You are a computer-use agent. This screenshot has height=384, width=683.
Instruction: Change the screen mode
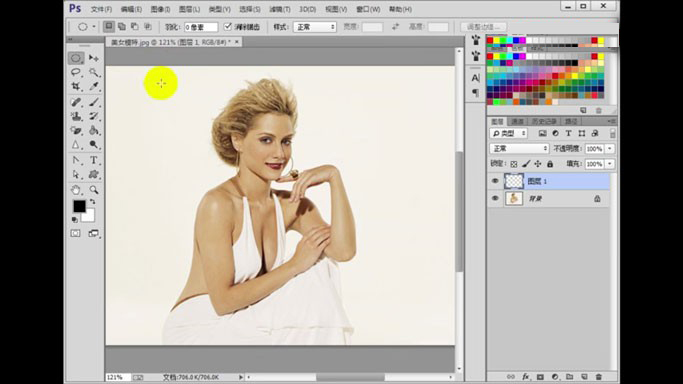coord(94,233)
